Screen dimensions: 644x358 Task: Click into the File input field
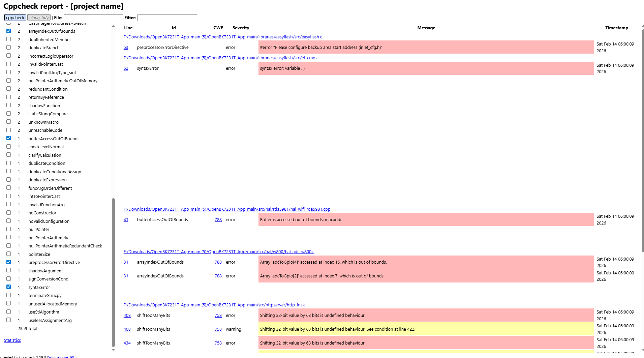pos(93,18)
